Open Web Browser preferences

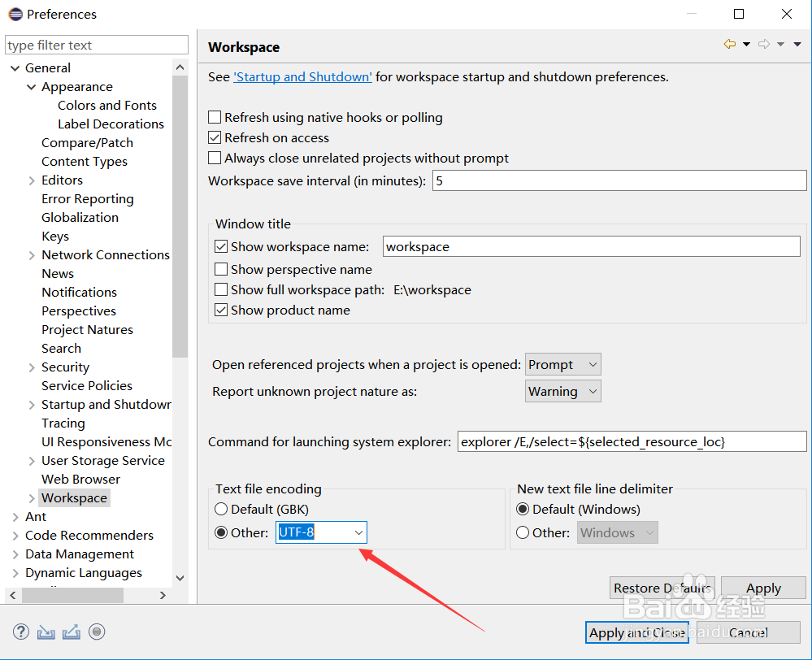click(80, 480)
